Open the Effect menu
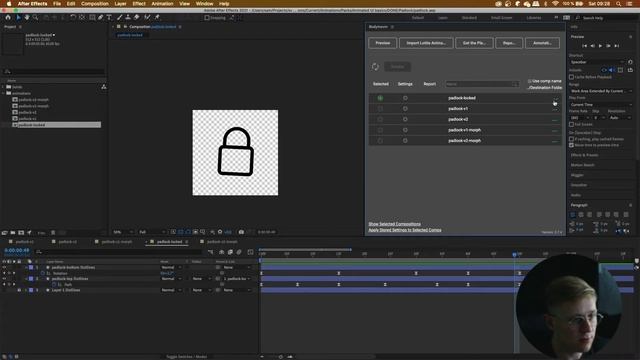Viewport: 640px width, 360px height. pos(139,4)
